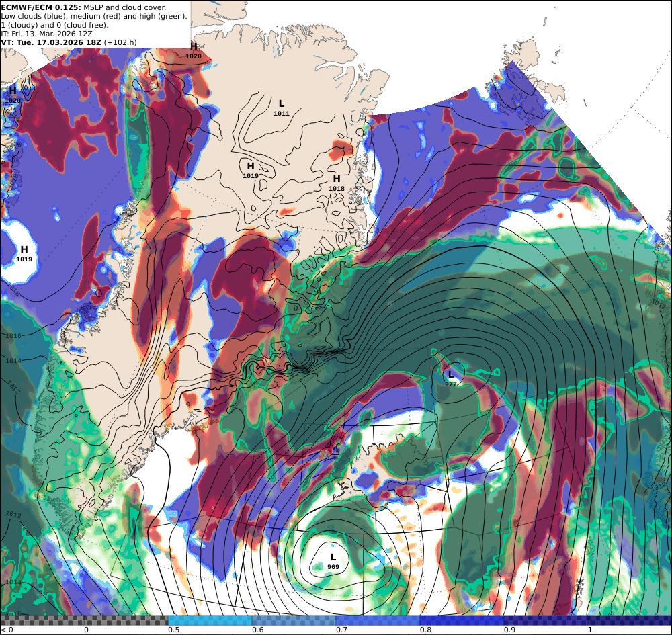Click the L 969 low pressure center
Viewport: 672px width, 635px height.
pos(333,561)
